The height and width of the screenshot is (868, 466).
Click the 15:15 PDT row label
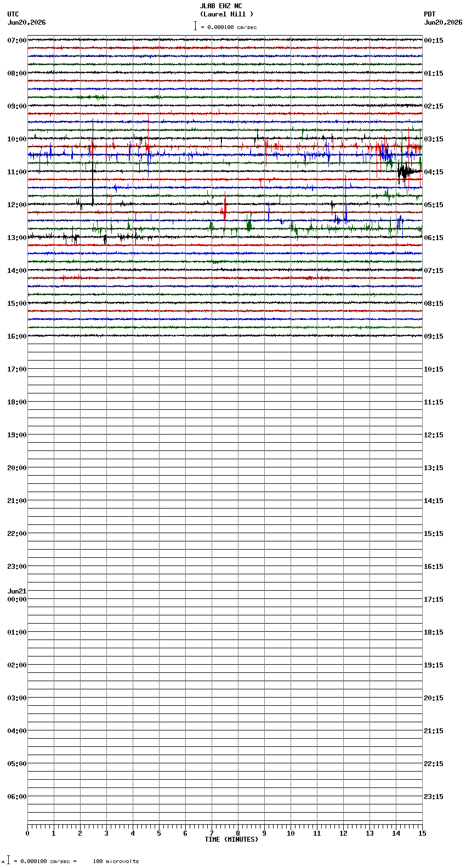[x=434, y=534]
